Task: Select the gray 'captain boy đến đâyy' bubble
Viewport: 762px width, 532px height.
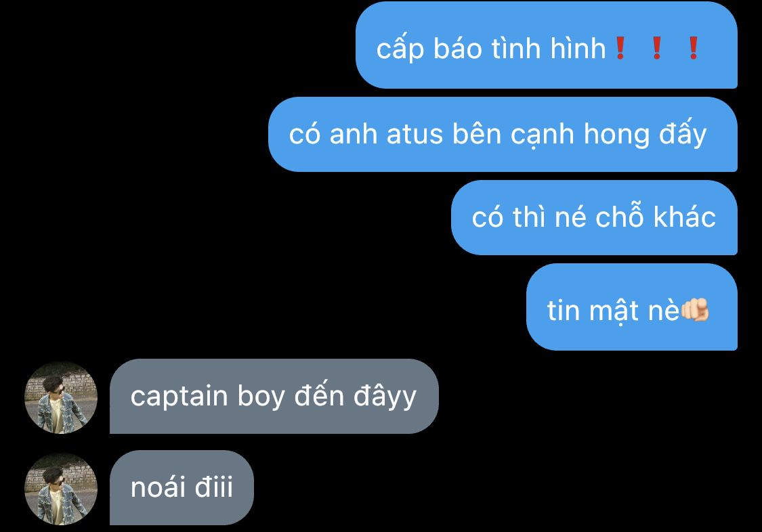Action: 274,396
